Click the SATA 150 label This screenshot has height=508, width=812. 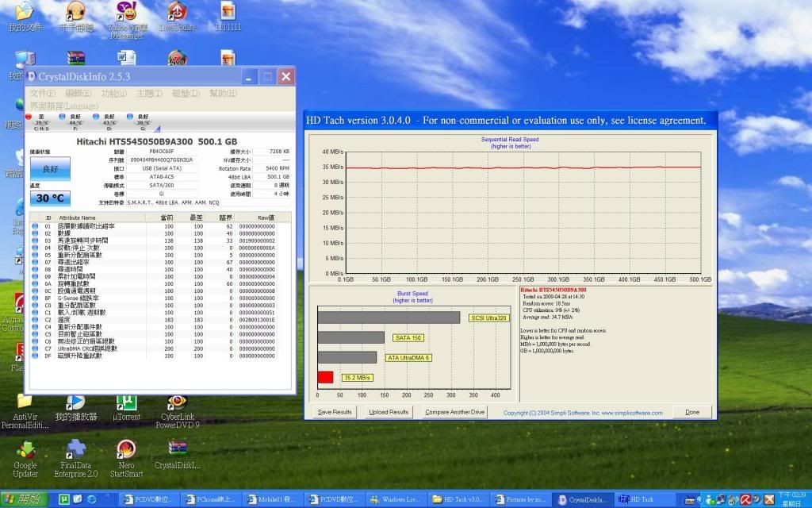pos(408,338)
